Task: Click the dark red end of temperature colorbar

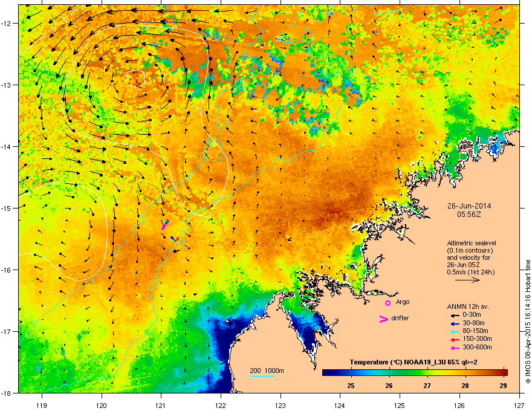Action: (505, 372)
